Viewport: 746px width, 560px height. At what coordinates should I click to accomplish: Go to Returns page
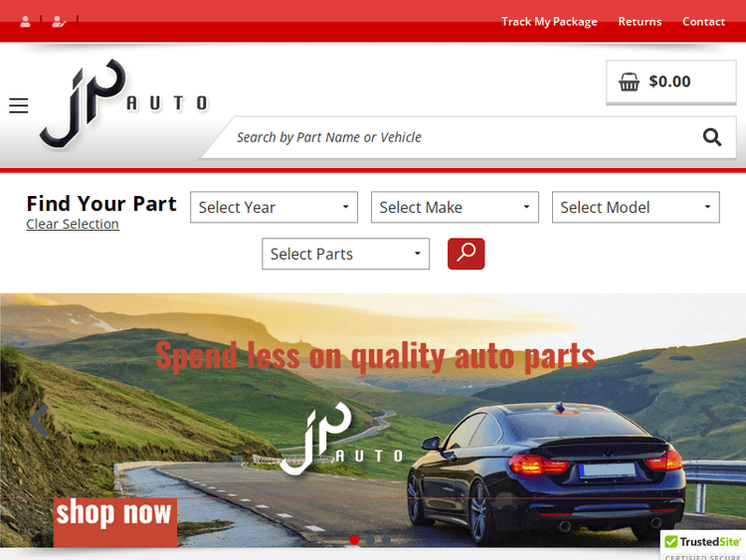point(640,22)
